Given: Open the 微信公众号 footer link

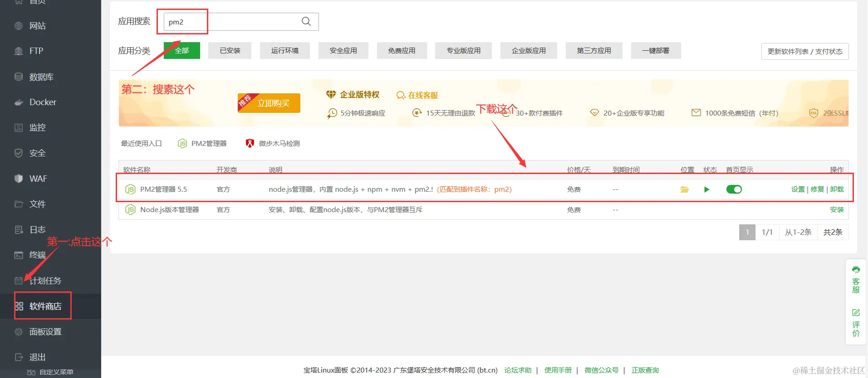Looking at the screenshot, I should click(x=602, y=370).
